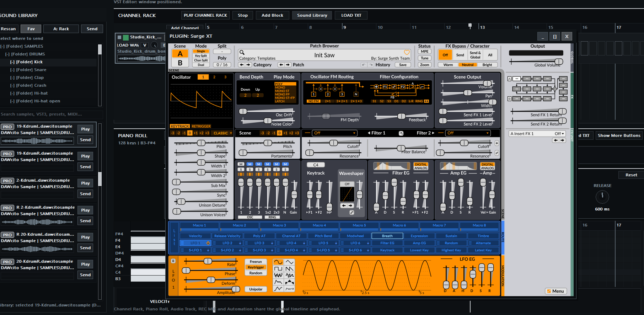Favorite the Init Saw patch with heart icon
The height and width of the screenshot is (315, 644).
(407, 52)
